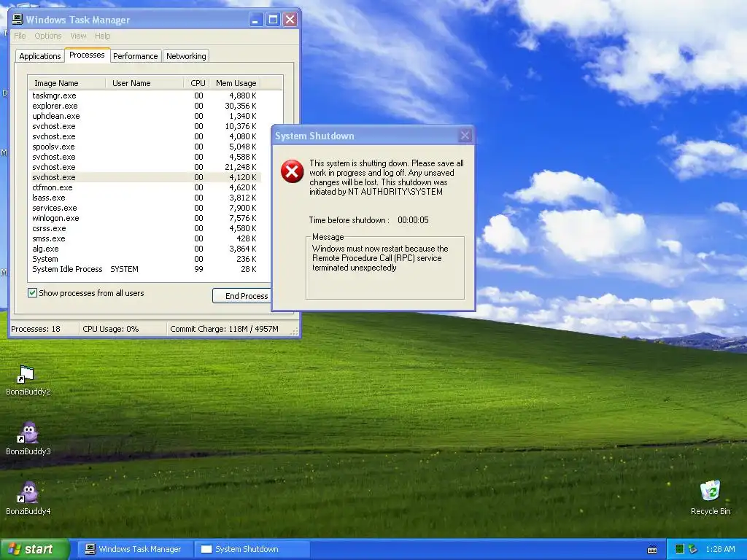Select svchost.exe using 21,248 K memory
The image size is (747, 560).
pos(144,167)
